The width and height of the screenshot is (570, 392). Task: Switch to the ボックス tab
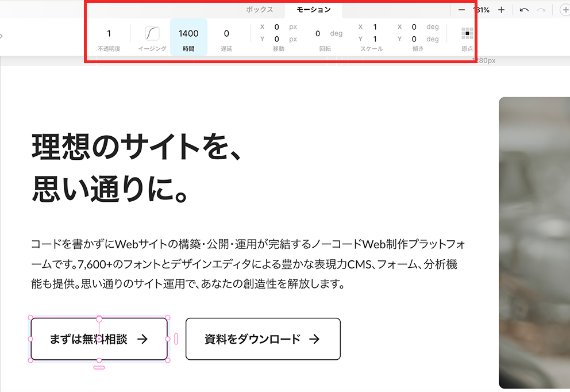tap(259, 10)
